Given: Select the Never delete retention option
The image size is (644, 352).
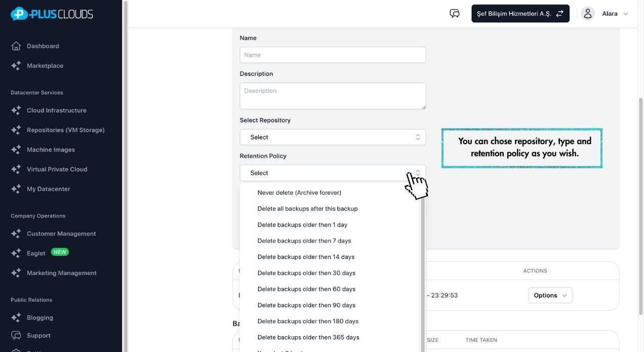Looking at the screenshot, I should click(x=299, y=192).
